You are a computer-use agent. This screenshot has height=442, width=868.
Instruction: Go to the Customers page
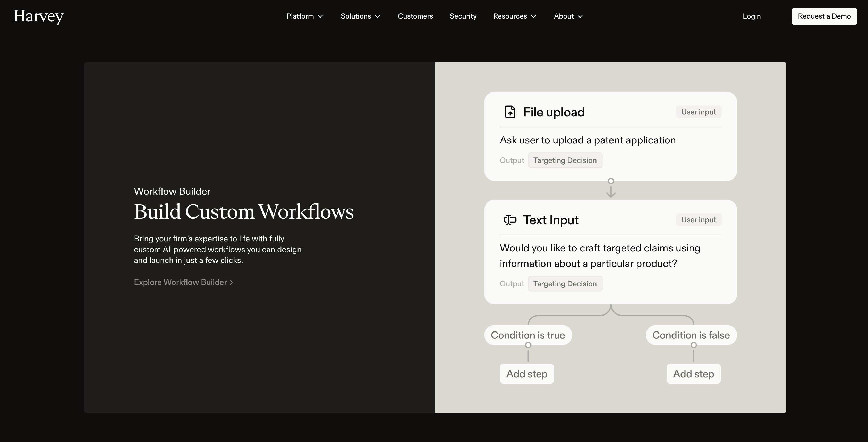click(415, 16)
